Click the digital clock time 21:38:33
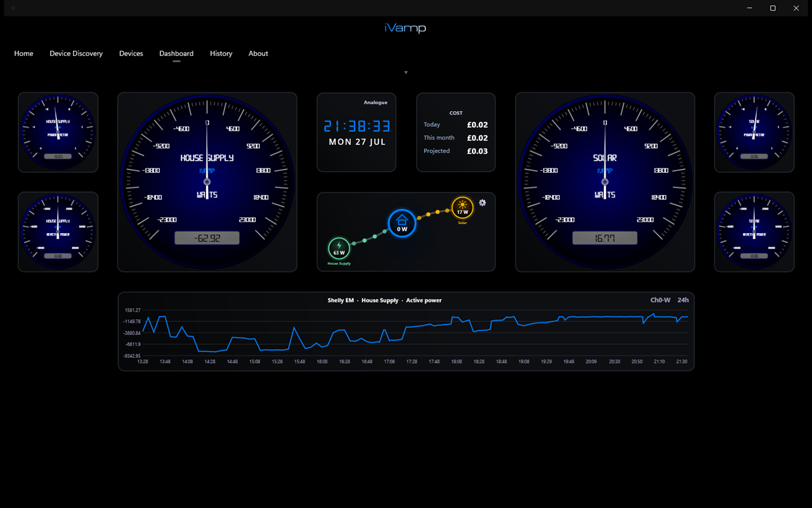The image size is (812, 508). pos(357,126)
